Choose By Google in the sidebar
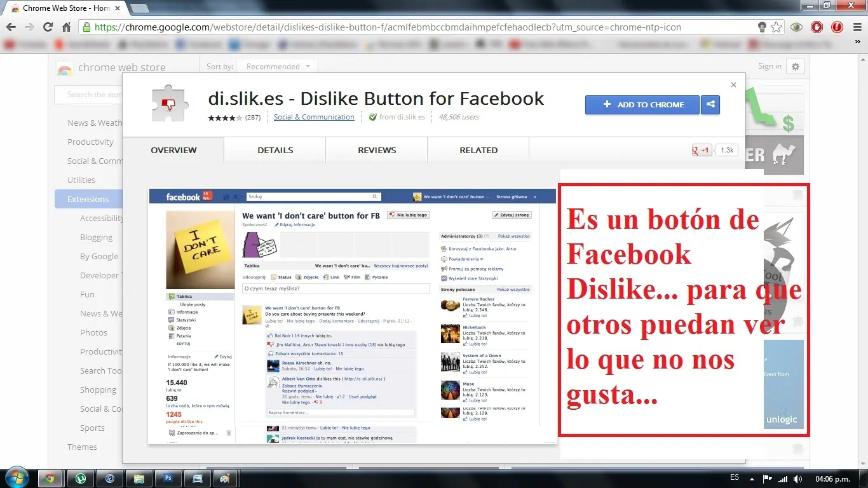868x488 pixels. coord(99,256)
